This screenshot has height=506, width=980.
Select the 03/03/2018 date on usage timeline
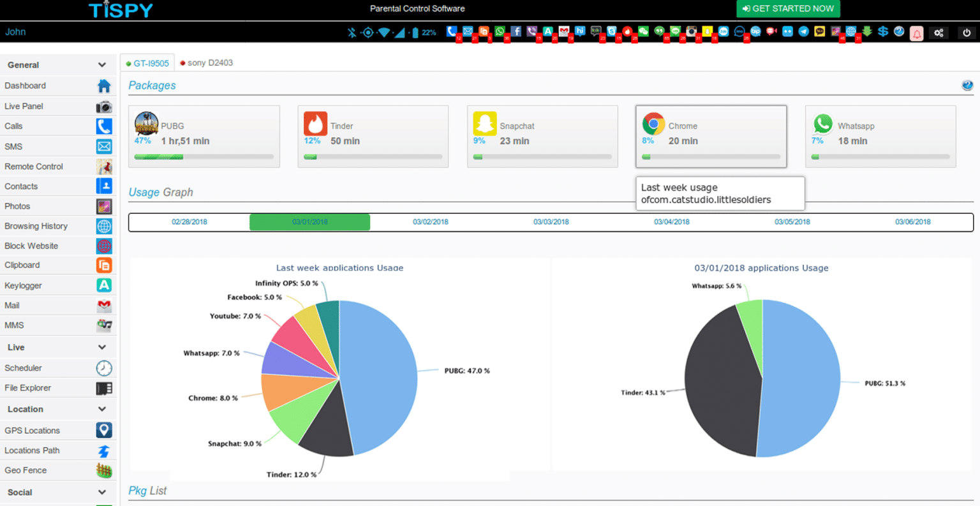pyautogui.click(x=551, y=222)
